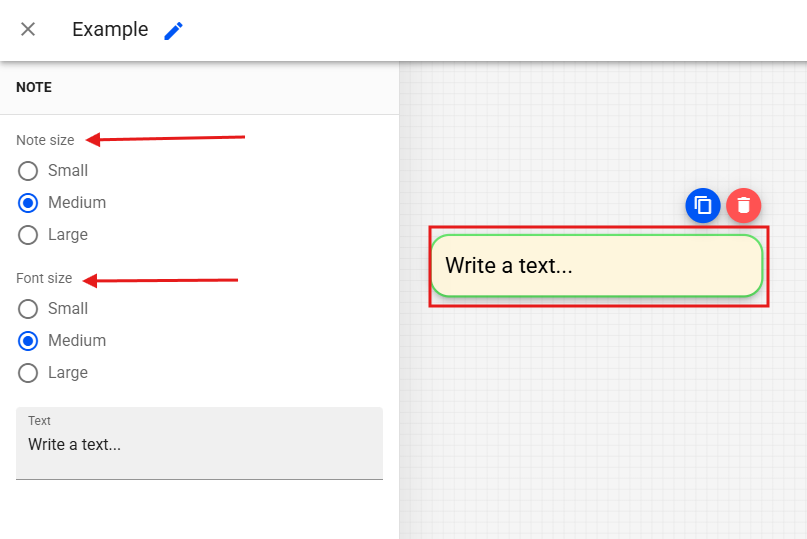
Task: Click the Font size section label
Action: (x=44, y=278)
